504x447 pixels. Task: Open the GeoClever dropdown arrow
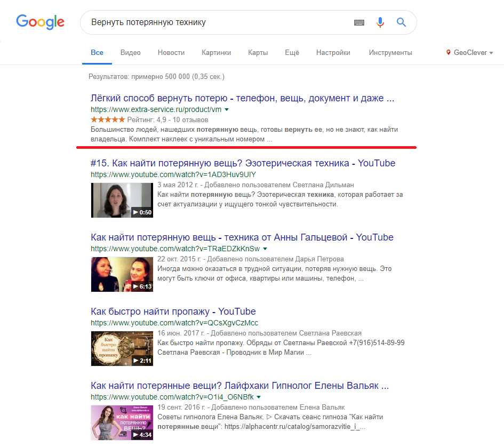[491, 53]
